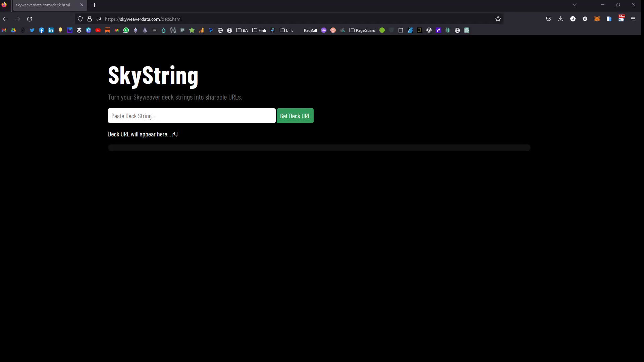Open the site permissions icon in address bar
The image size is (644, 362).
click(99, 19)
